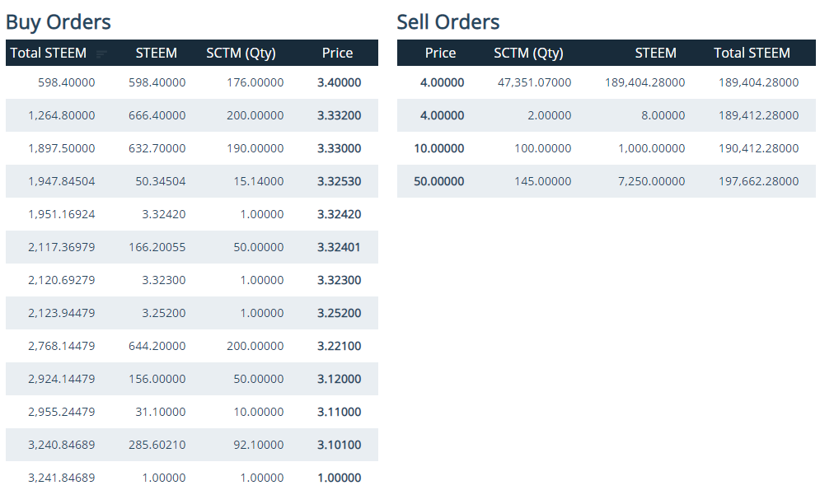Screen dimensions: 834x504
Task: Select the buy price 3.32530
Action: click(x=340, y=181)
